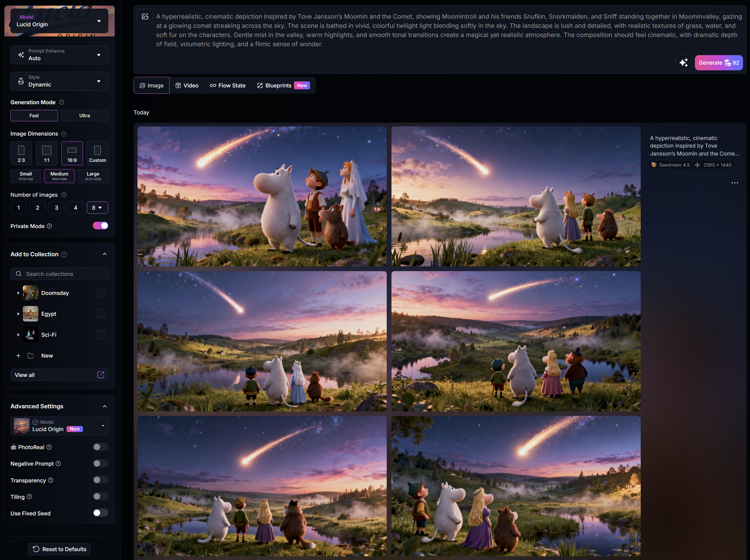Screen dimensions: 750x560
Task: Click the plus icon to add New collection
Action: (x=18, y=356)
